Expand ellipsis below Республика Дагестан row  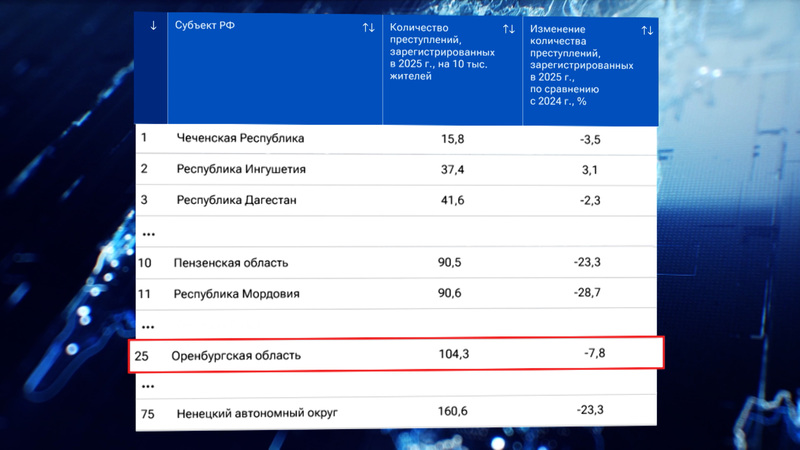[149, 232]
